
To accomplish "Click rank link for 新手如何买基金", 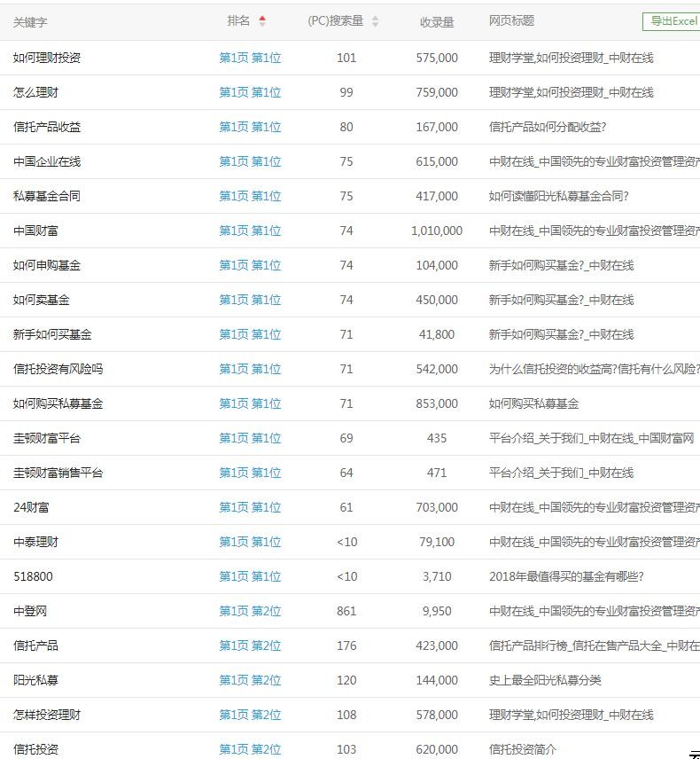I will pos(250,334).
